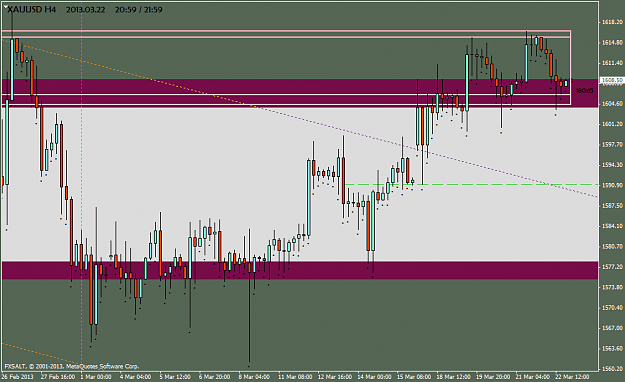Click the 12 Mar 16:00 time axis label
This screenshot has width=625, height=382.
(x=335, y=376)
